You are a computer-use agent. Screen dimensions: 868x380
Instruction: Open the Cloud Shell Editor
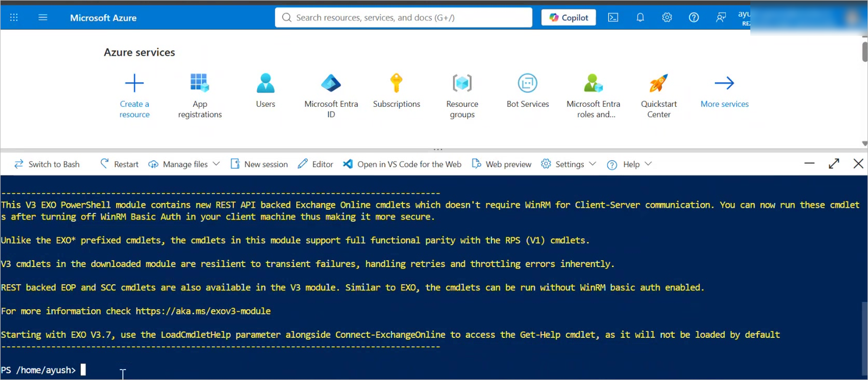point(315,164)
